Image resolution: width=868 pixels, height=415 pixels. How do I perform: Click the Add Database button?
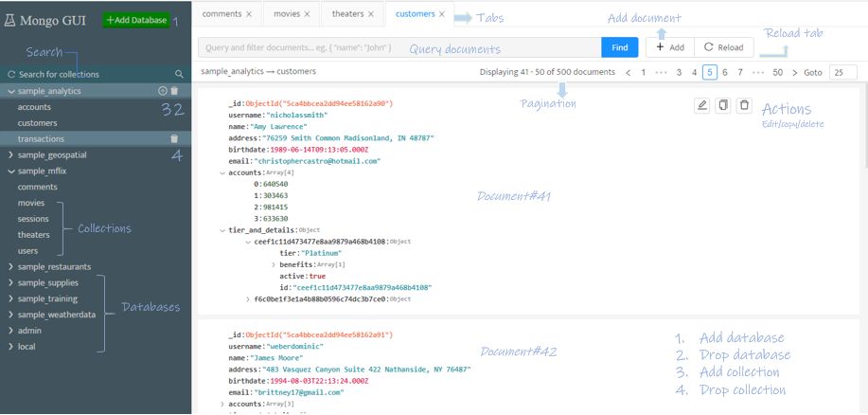tap(136, 20)
